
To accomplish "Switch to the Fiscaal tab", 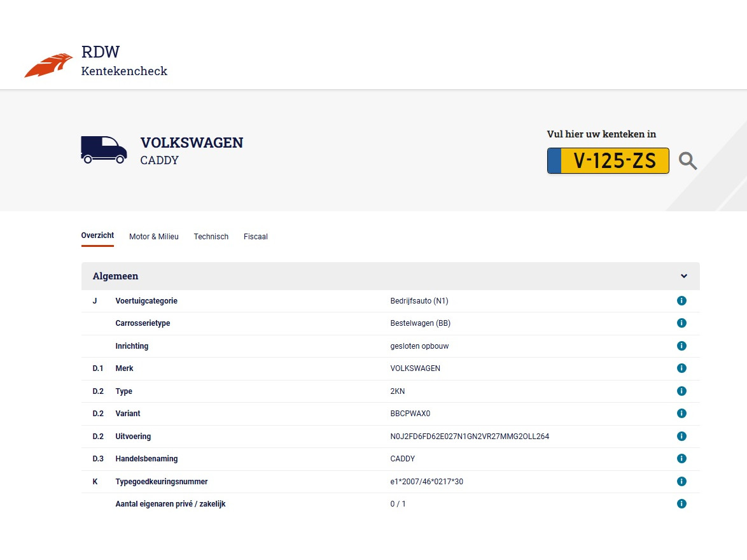I will click(256, 237).
